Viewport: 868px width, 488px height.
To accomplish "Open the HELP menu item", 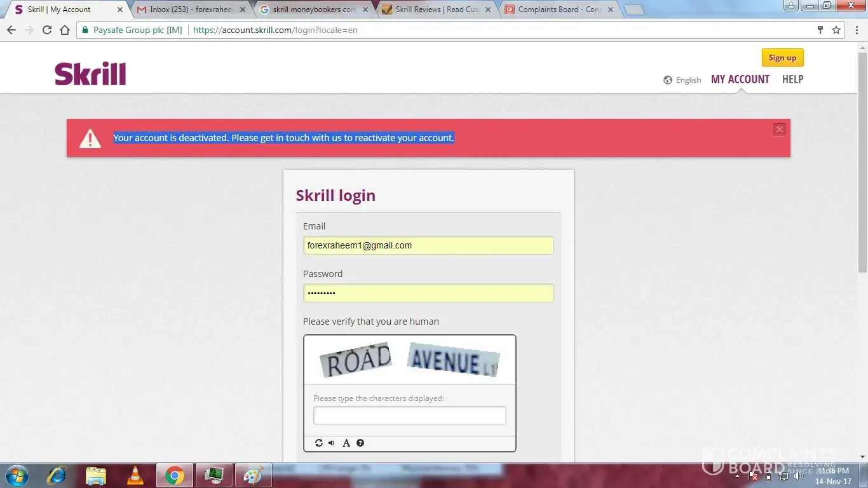I will 792,79.
